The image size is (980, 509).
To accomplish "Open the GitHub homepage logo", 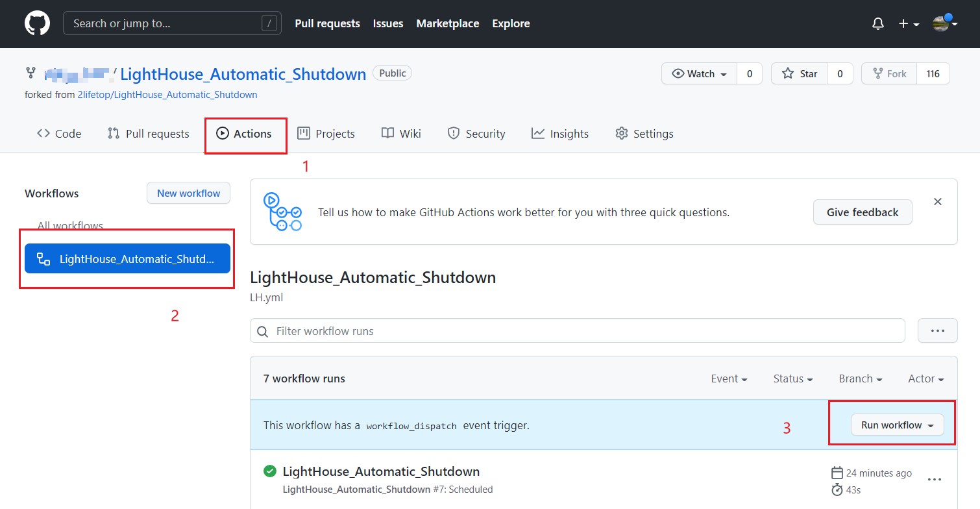I will (37, 23).
